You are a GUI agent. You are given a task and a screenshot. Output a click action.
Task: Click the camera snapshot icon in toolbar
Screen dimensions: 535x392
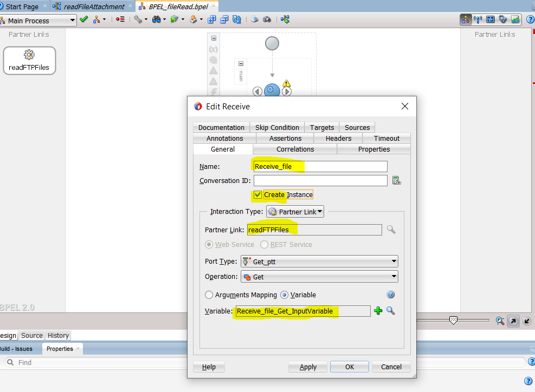[267, 19]
